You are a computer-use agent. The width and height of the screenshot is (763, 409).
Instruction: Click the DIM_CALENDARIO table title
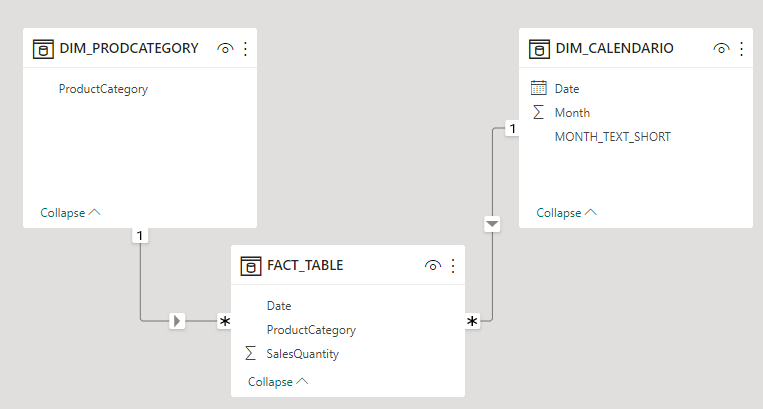615,49
